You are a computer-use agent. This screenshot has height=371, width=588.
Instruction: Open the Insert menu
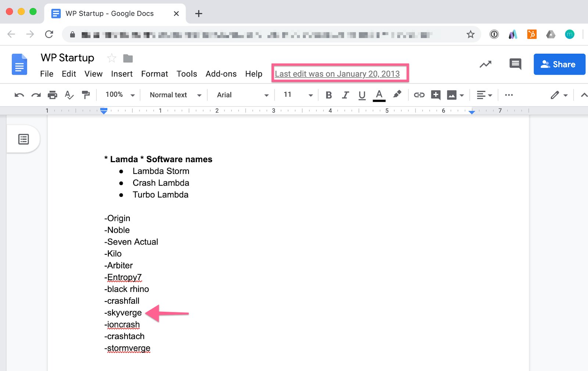122,74
